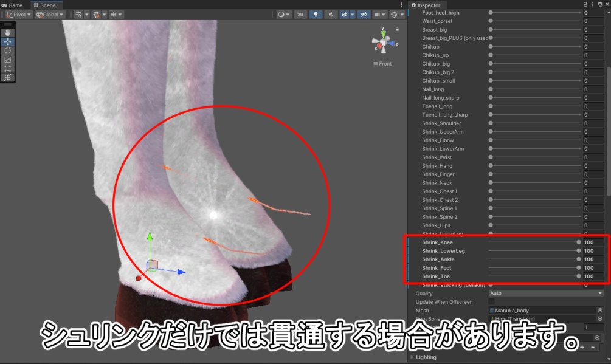
Task: Click the orientation gizmo cube
Action: [x=384, y=43]
